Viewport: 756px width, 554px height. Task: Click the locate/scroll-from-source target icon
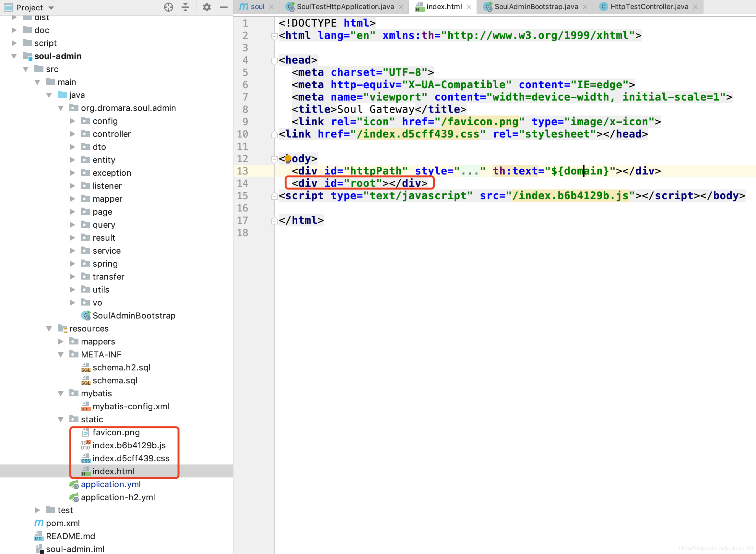click(x=169, y=7)
